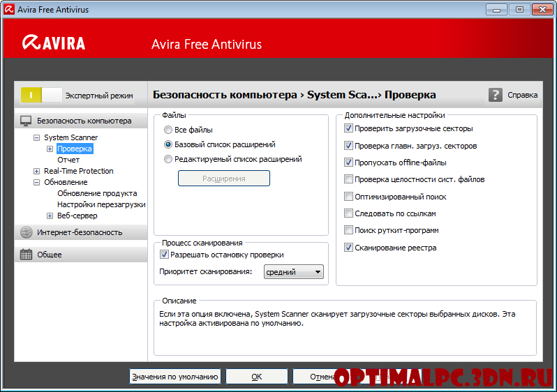Open the Справка help link
The width and height of the screenshot is (557, 392).
pyautogui.click(x=522, y=95)
